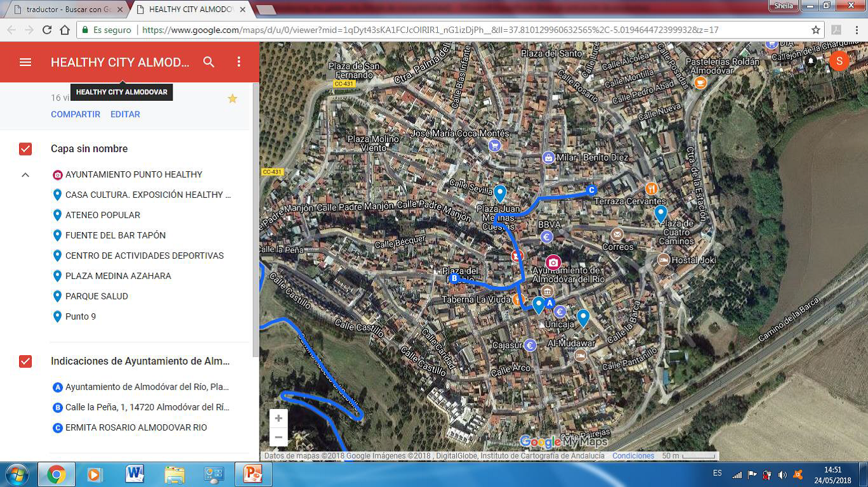Open the three-dot more options menu

click(x=239, y=62)
